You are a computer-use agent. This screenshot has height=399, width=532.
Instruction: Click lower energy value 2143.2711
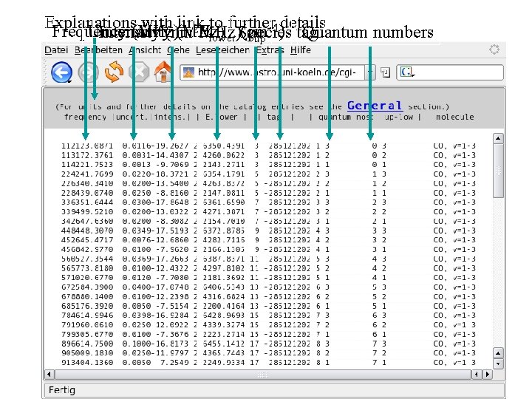(x=224, y=165)
